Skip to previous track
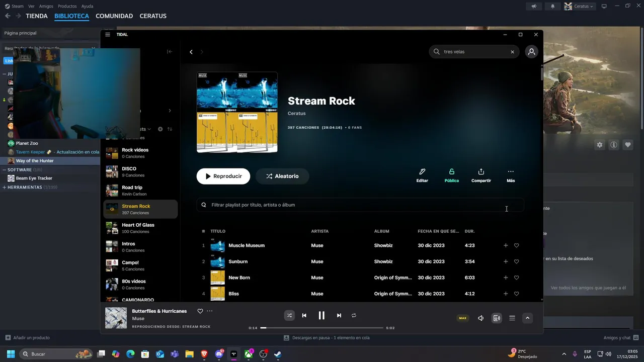 [304, 315]
